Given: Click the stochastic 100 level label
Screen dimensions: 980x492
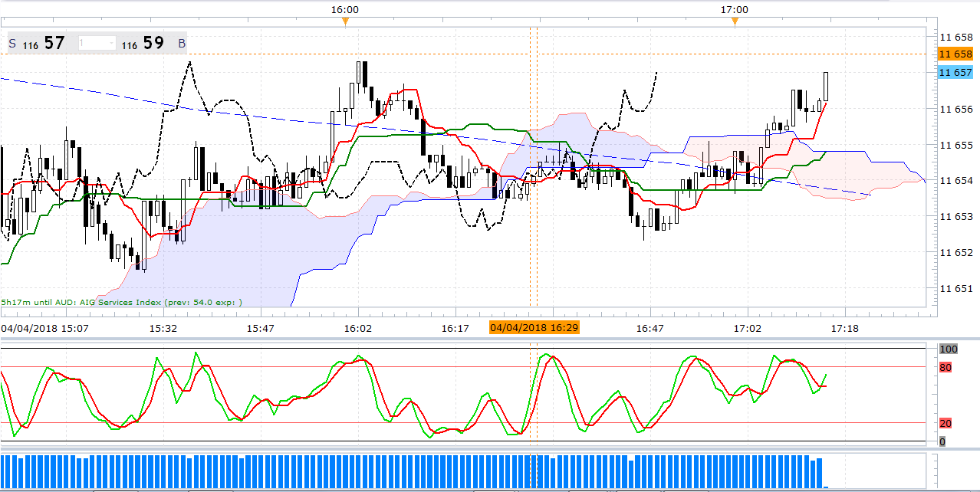Looking at the screenshot, I should pos(949,349).
